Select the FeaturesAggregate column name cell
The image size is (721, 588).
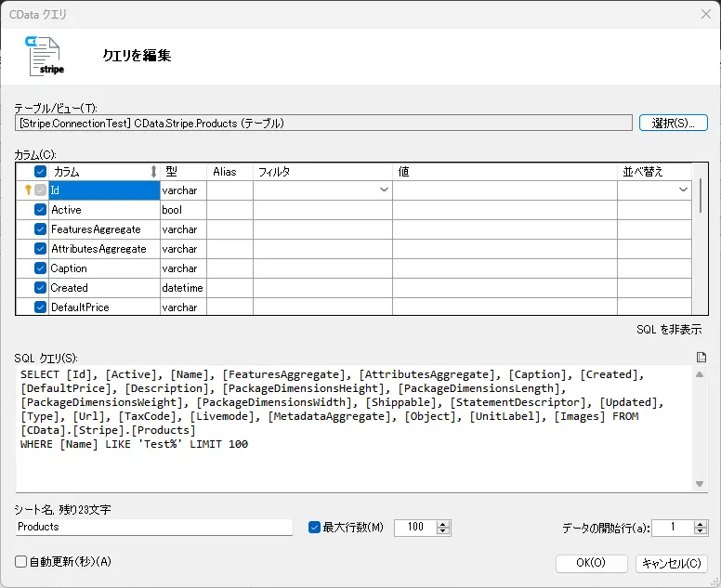point(104,229)
